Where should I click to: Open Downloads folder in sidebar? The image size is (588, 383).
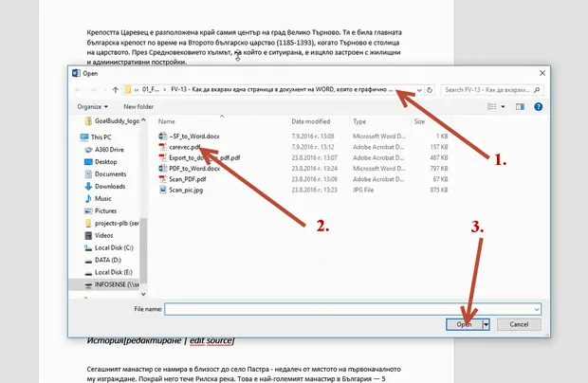point(110,186)
